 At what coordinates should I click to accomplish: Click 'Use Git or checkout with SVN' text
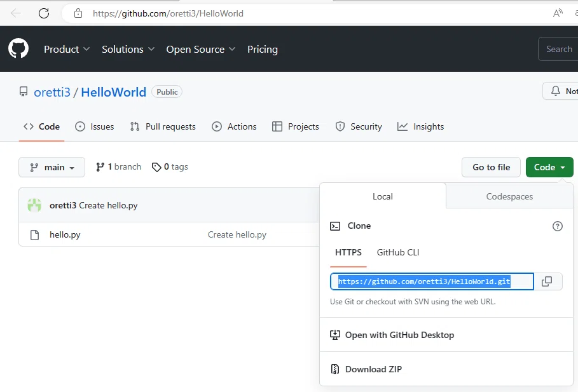413,301
